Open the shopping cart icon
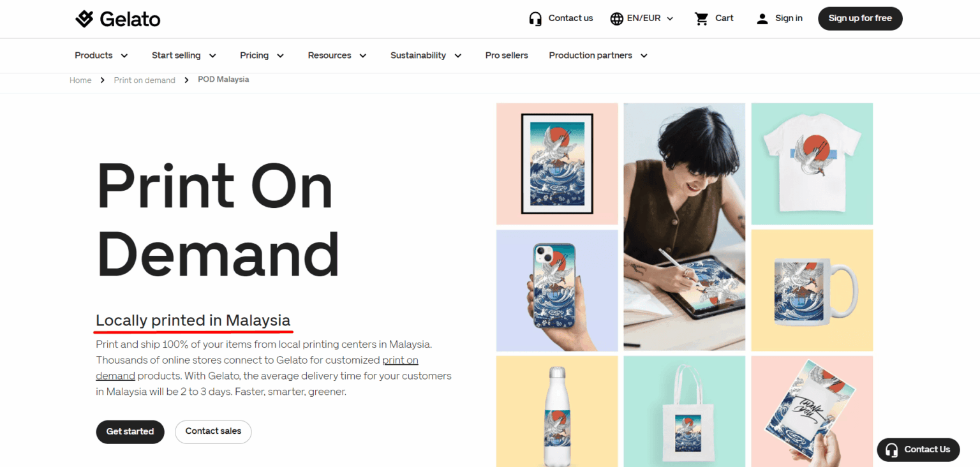Screen dimensions: 980x467 (x=702, y=19)
